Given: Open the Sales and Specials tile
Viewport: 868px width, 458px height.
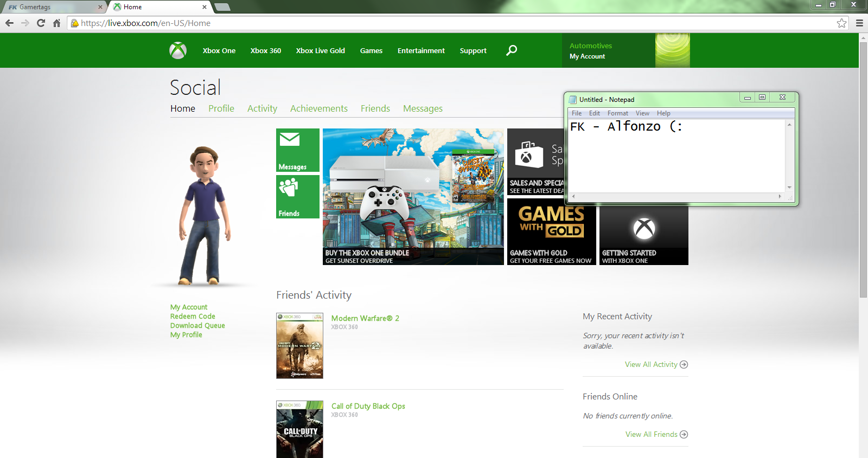Looking at the screenshot, I should click(x=535, y=162).
